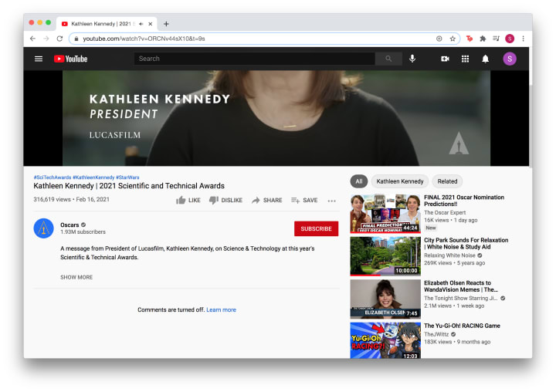Open the #KathleenKennedy hashtag

pos(93,177)
